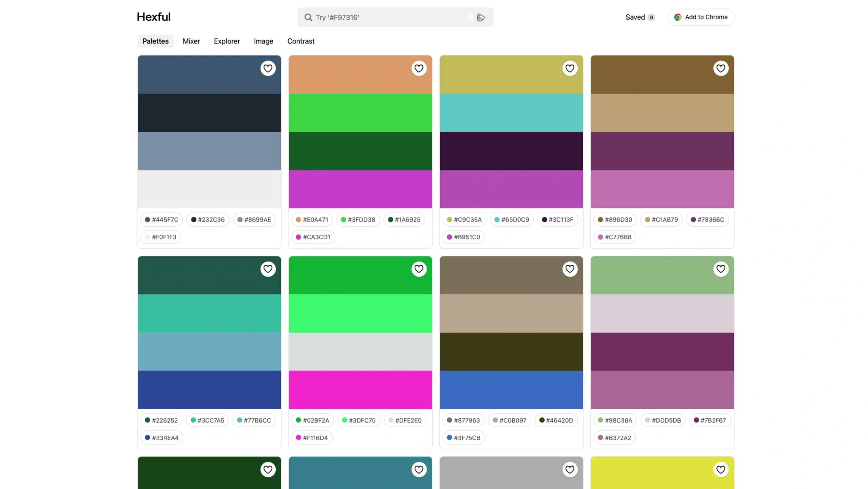Click the #226252 hex chip

[161, 420]
